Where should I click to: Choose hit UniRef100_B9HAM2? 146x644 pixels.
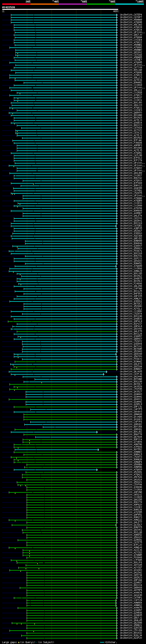(x=131, y=82)
